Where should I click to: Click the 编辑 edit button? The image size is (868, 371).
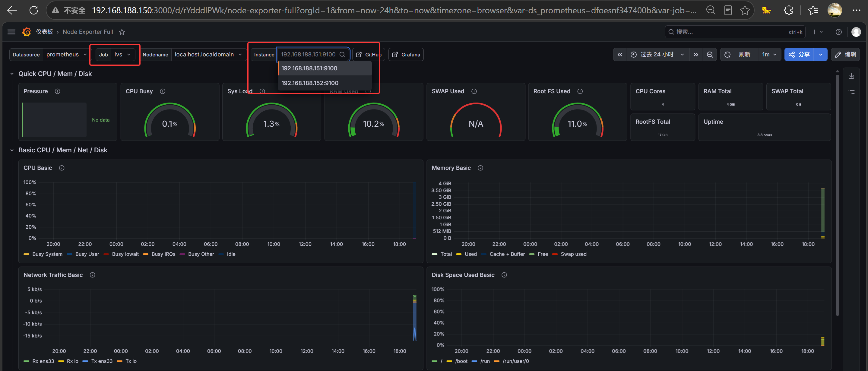tap(845, 55)
